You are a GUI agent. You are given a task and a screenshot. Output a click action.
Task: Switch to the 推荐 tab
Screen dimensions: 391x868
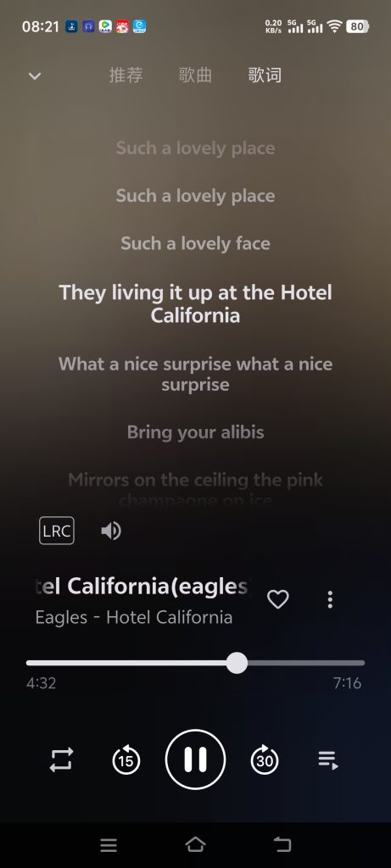[x=126, y=75]
